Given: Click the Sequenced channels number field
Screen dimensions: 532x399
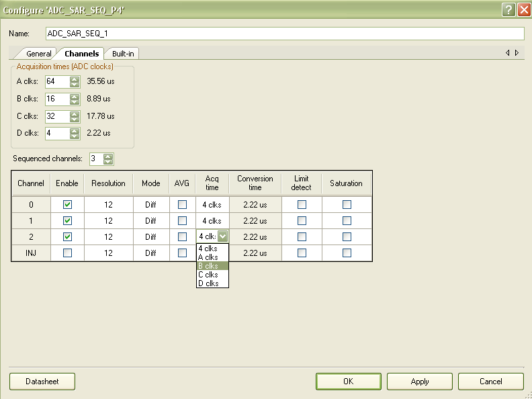Looking at the screenshot, I should tap(96, 159).
